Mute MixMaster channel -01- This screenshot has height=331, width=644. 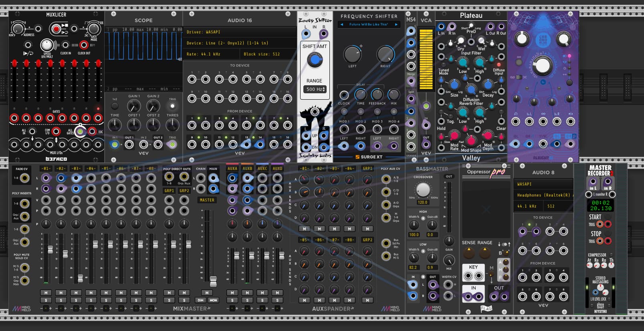pyautogui.click(x=46, y=293)
